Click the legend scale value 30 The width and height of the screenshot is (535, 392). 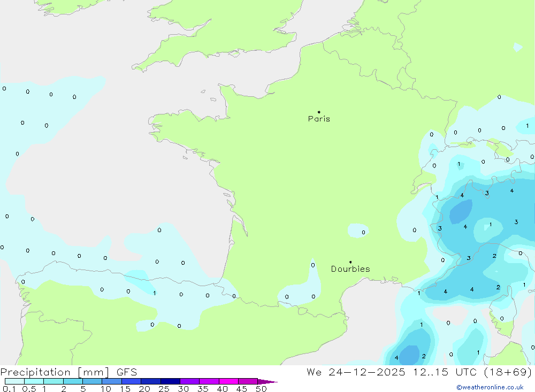click(183, 389)
